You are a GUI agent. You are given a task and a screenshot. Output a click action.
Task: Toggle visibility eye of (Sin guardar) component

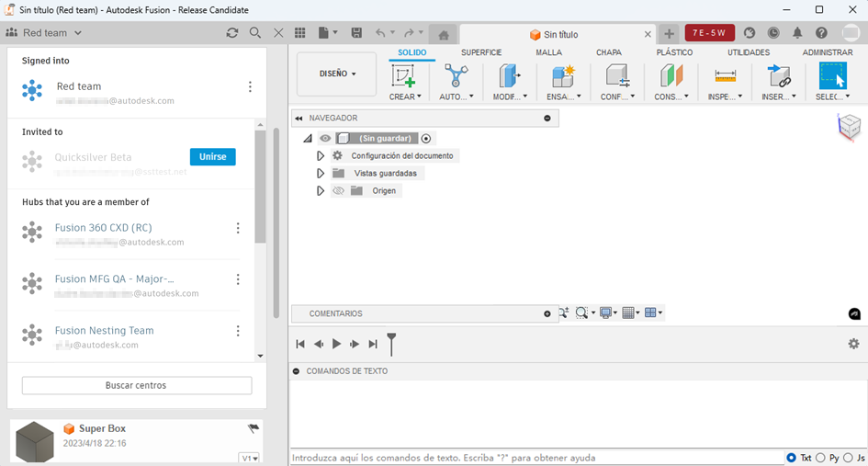pyautogui.click(x=325, y=138)
